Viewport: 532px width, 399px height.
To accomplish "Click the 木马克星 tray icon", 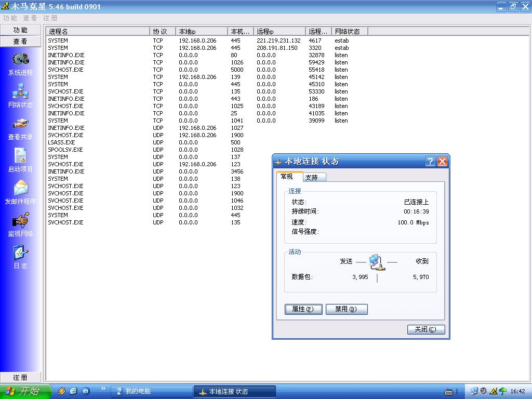I will 494,391.
